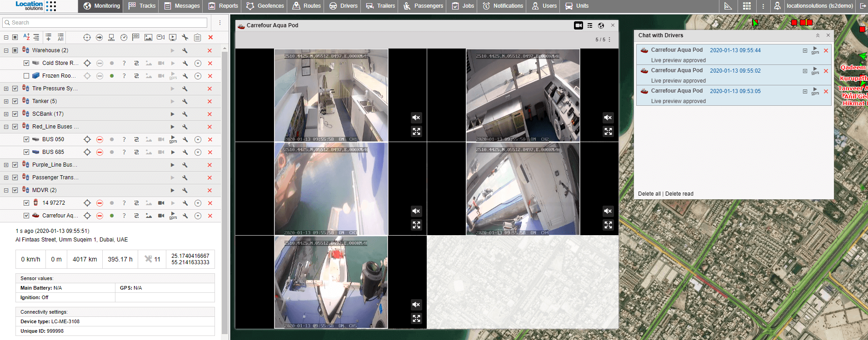Collapse the Chat with Drivers panel
868x340 pixels.
tap(818, 35)
